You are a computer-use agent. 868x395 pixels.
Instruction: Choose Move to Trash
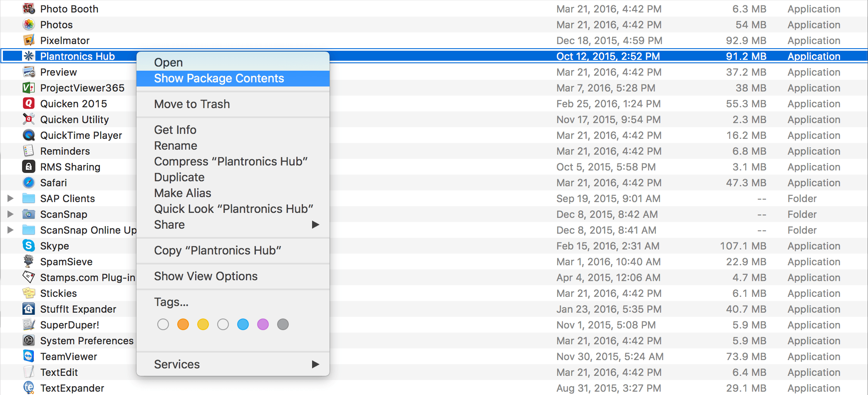click(x=233, y=104)
